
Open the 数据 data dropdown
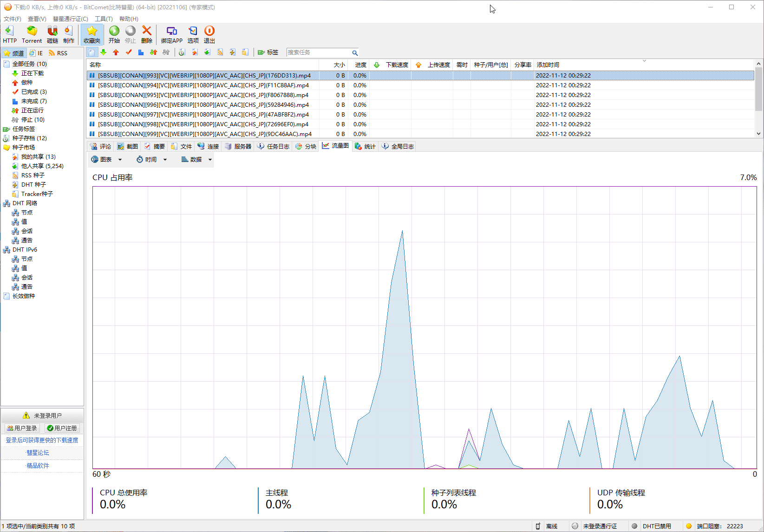tap(196, 159)
